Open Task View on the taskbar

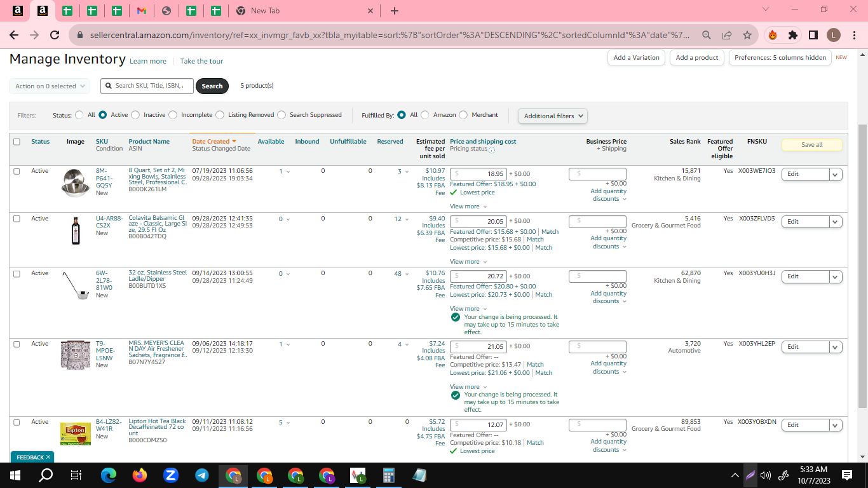pos(76,475)
